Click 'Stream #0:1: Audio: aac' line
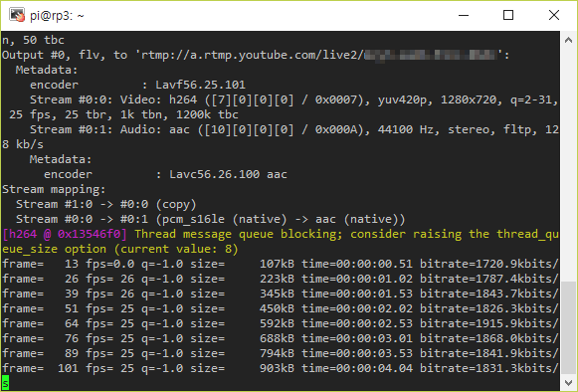 click(293, 129)
